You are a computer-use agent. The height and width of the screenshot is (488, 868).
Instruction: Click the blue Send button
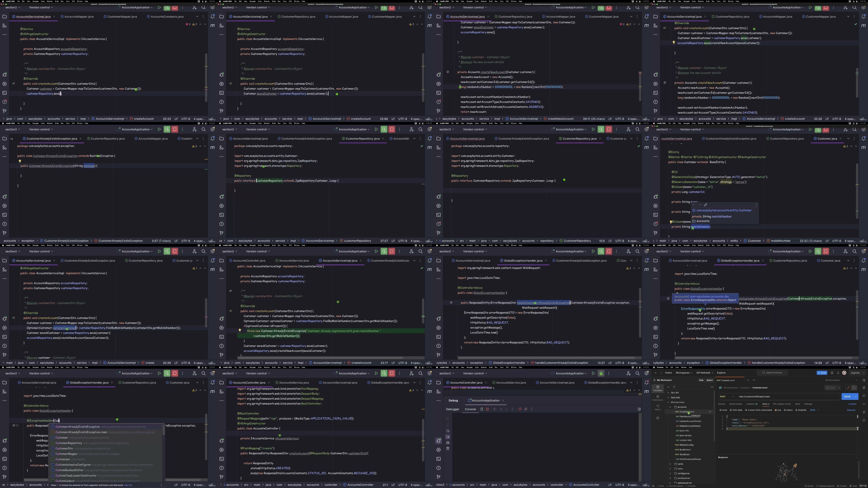pos(847,396)
